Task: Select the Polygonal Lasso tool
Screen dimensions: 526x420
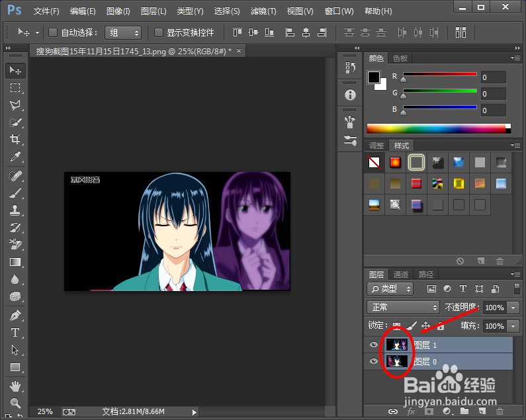Action: (x=15, y=105)
